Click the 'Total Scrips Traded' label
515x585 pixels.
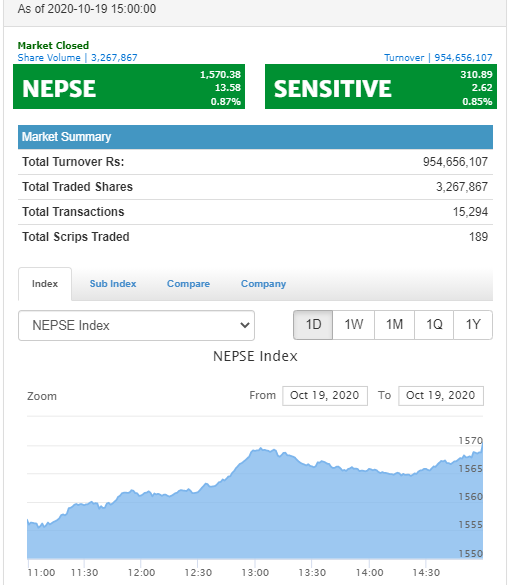(76, 237)
